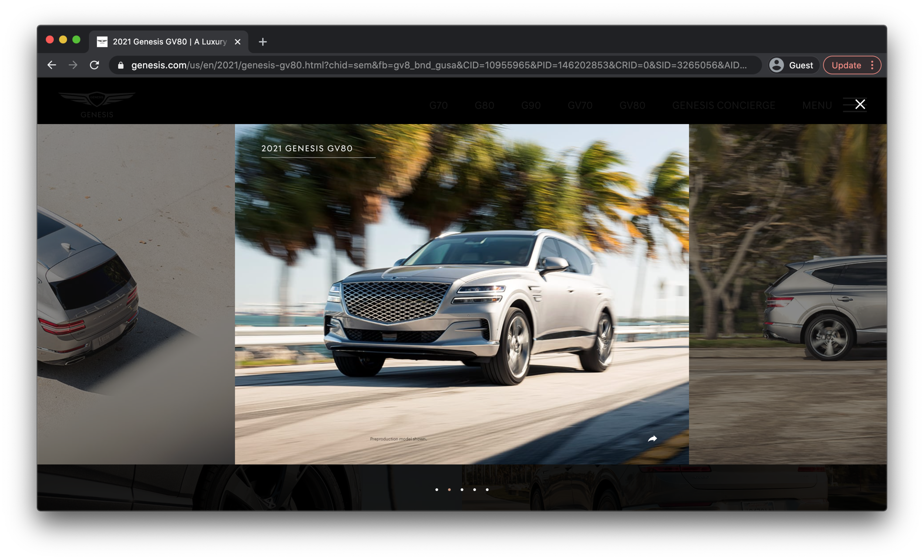Reload the current page
This screenshot has width=924, height=560.
(x=95, y=65)
